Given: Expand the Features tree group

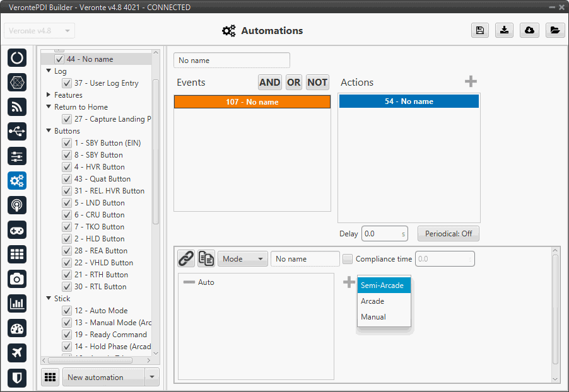Looking at the screenshot, I should [x=49, y=95].
